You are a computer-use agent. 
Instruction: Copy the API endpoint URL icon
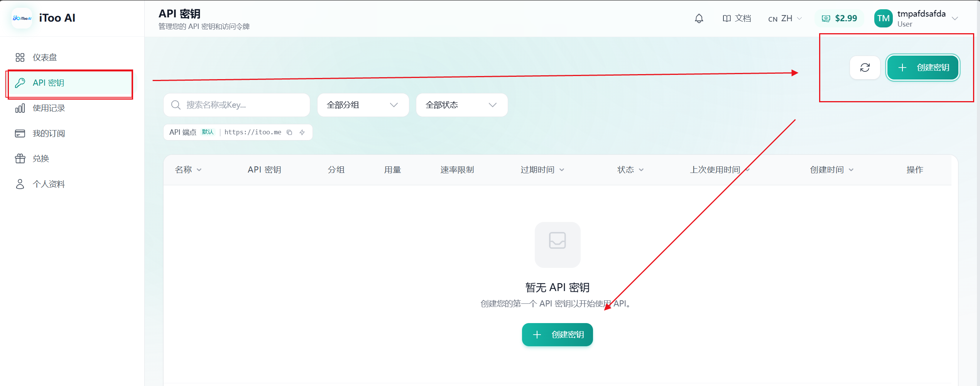coord(289,132)
